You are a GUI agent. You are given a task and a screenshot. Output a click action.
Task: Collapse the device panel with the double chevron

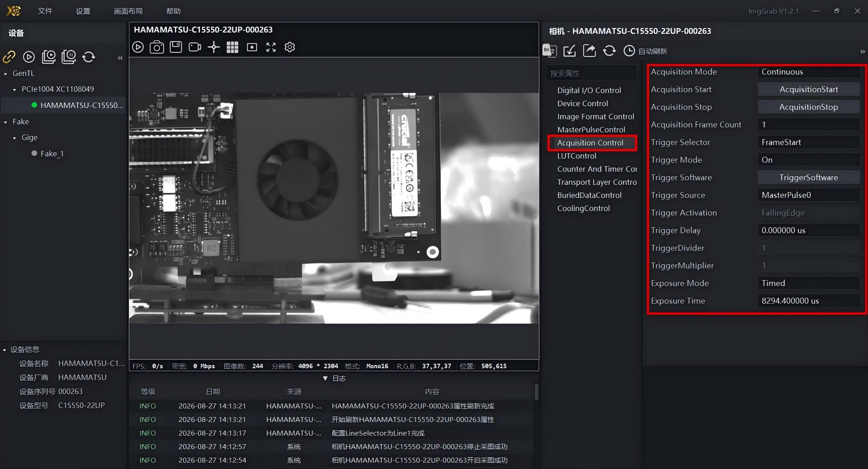pos(120,58)
